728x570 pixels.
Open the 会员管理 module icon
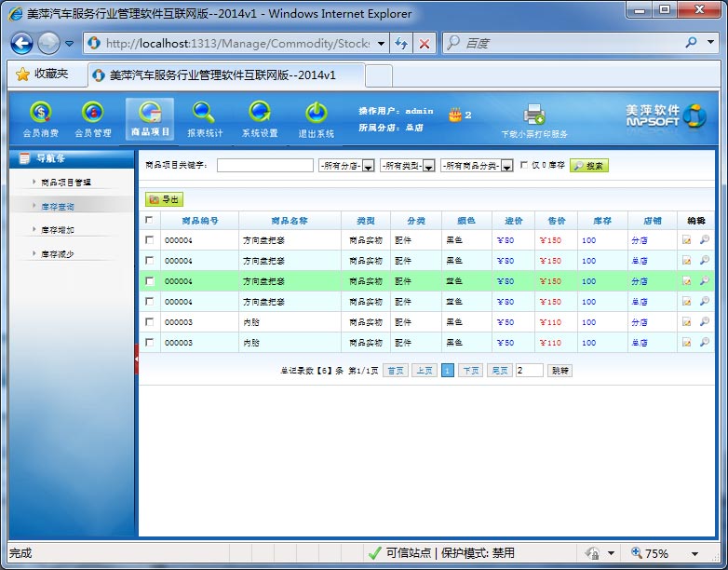click(92, 114)
